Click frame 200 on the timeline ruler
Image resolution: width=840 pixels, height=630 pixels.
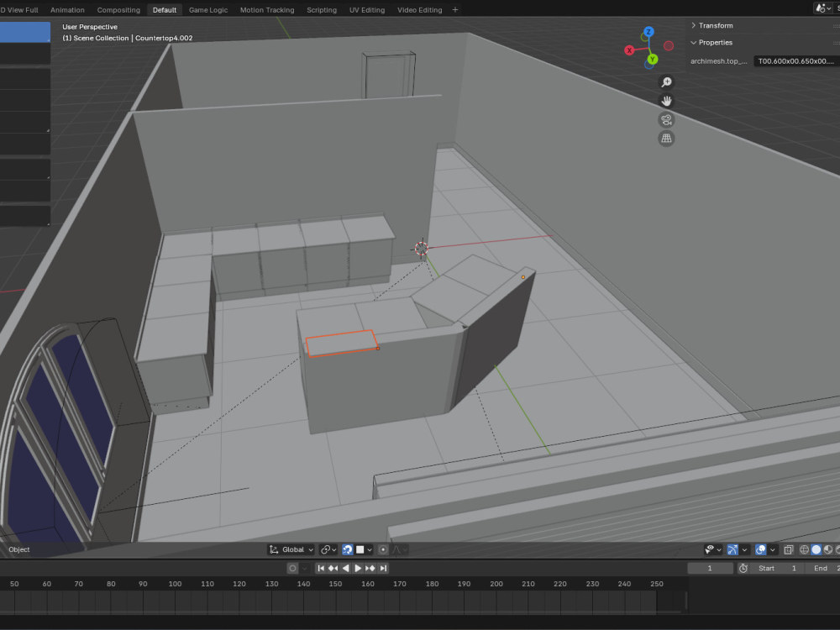click(496, 584)
